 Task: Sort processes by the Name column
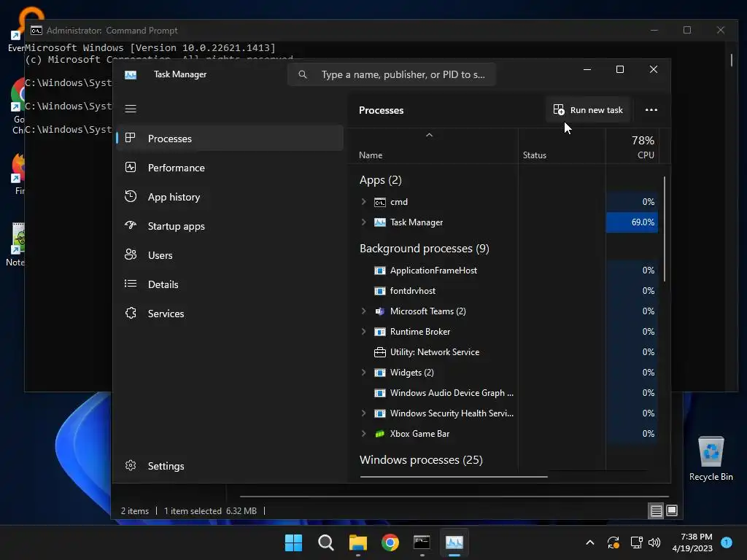pyautogui.click(x=371, y=155)
